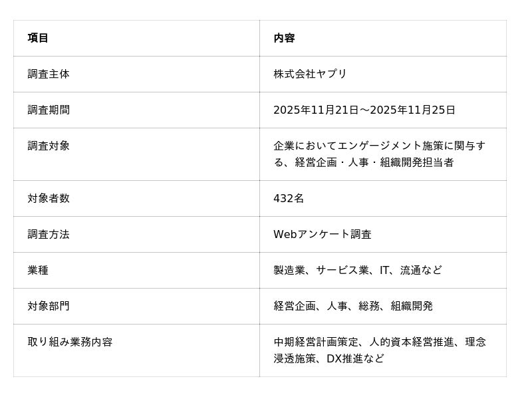532x397 pixels.
Task: Click the Webアンケート調査 cell
Action: (323, 234)
